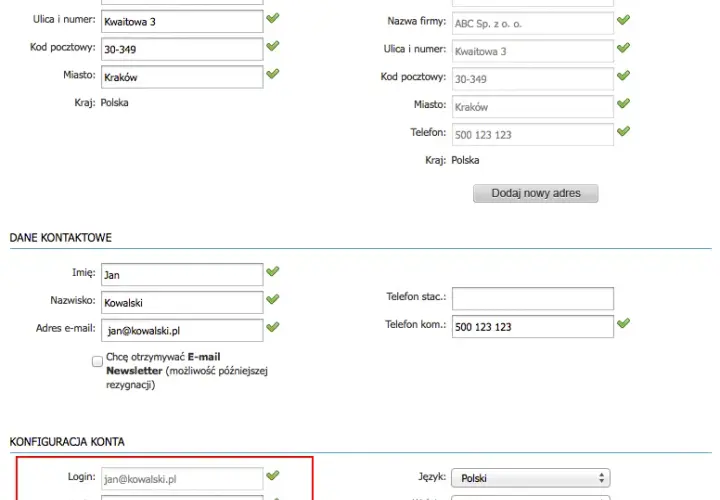Select the Nazwisko Kowalski input field

pos(182,303)
